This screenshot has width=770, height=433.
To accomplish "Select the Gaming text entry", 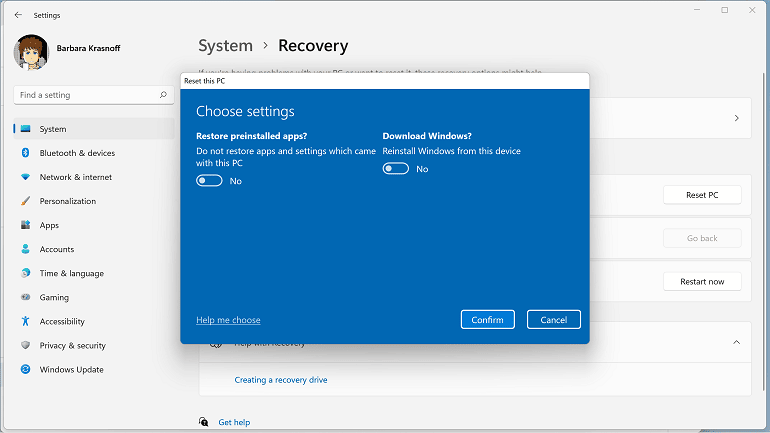I will tap(54, 298).
